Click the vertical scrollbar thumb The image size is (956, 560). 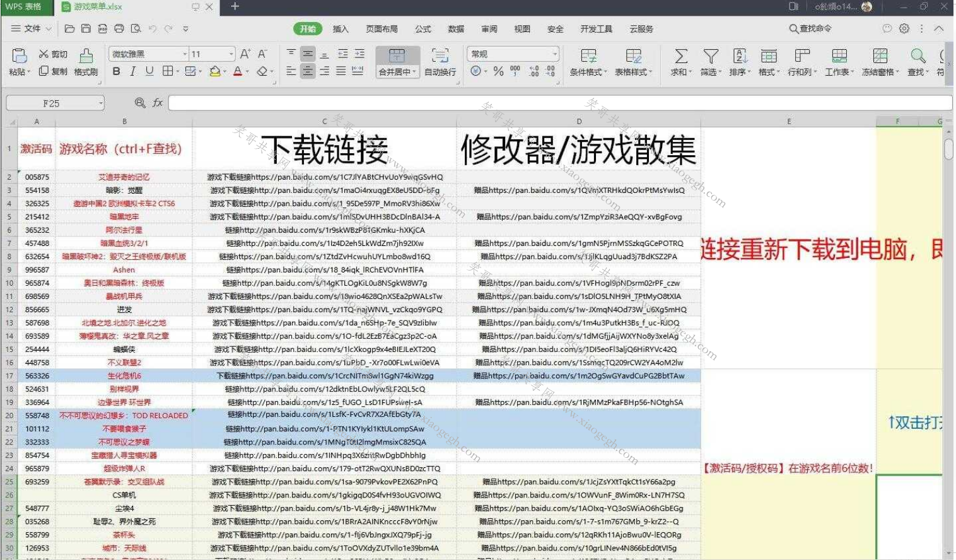pos(948,149)
